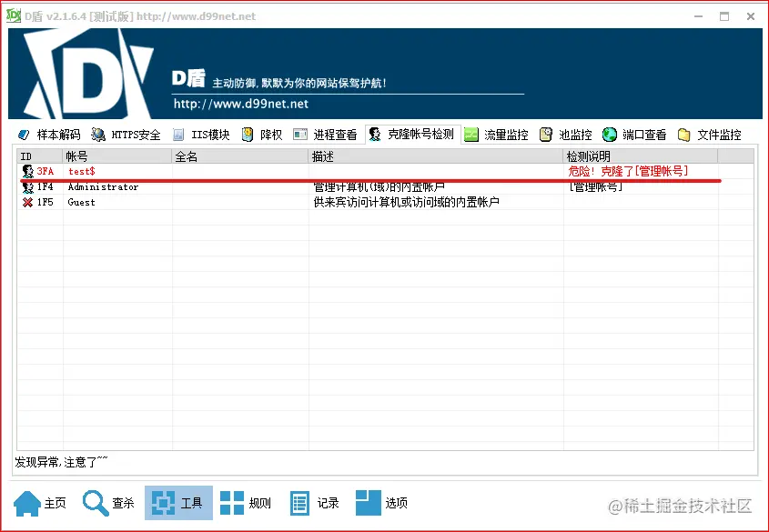
Task: Click the 工具 tools button
Action: [x=178, y=503]
